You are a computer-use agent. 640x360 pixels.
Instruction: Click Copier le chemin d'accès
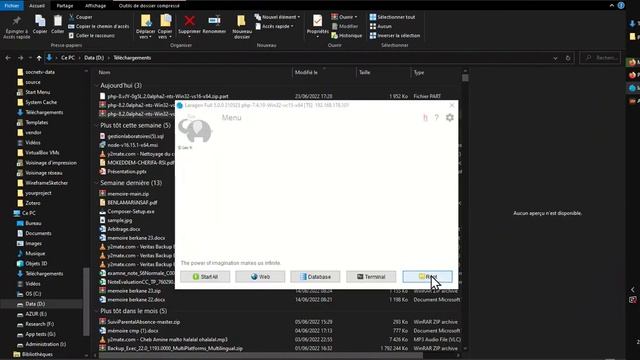[98, 26]
